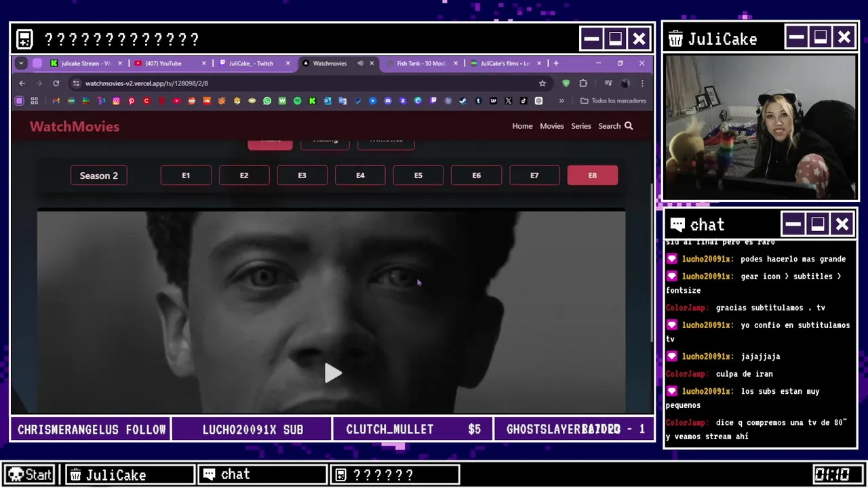
Task: Click the purple profile icon beside the tabs
Action: 37,63
